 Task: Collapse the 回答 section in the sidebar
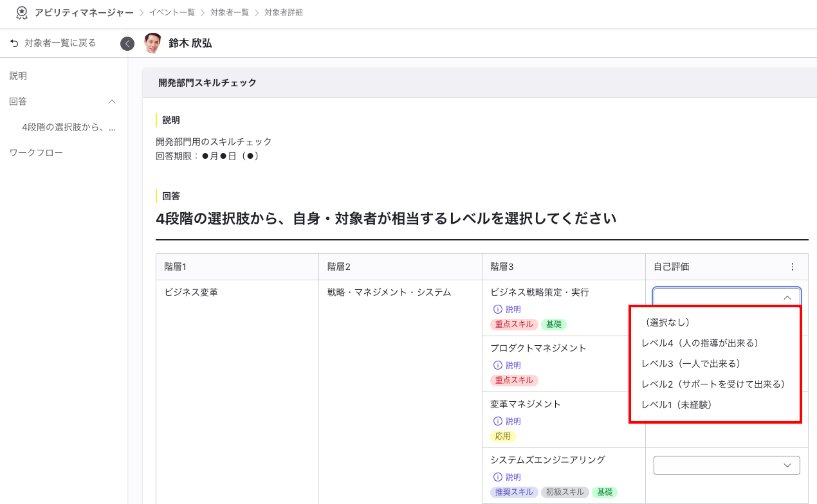[111, 102]
